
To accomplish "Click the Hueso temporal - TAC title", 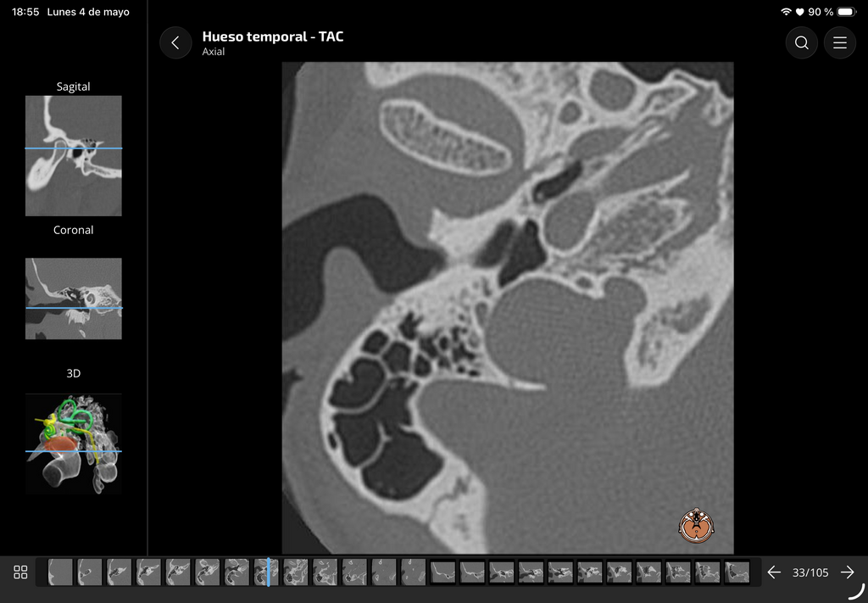I will coord(273,36).
